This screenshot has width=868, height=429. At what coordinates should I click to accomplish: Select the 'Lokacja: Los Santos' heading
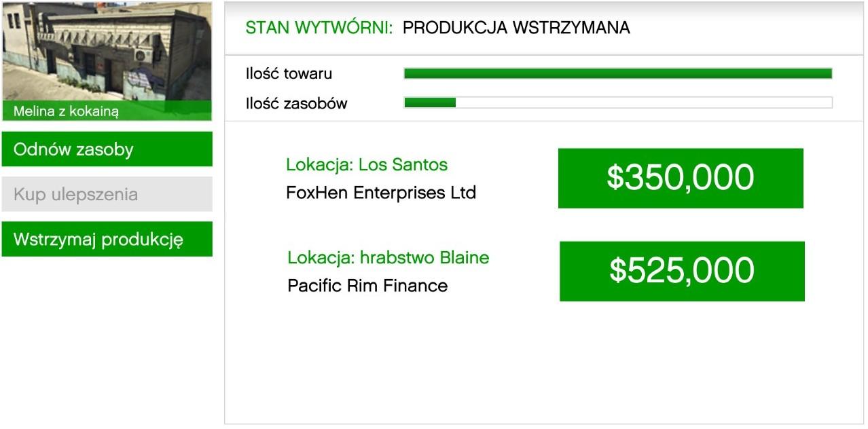[367, 164]
